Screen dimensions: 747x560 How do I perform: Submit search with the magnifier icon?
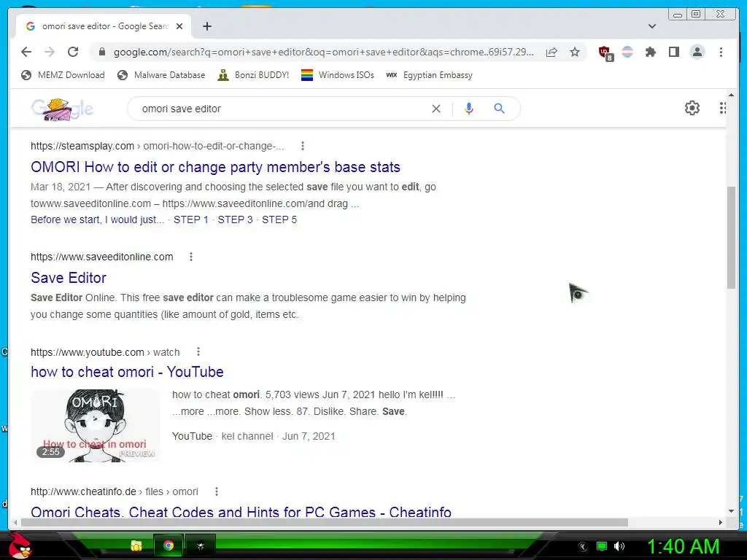[499, 109]
